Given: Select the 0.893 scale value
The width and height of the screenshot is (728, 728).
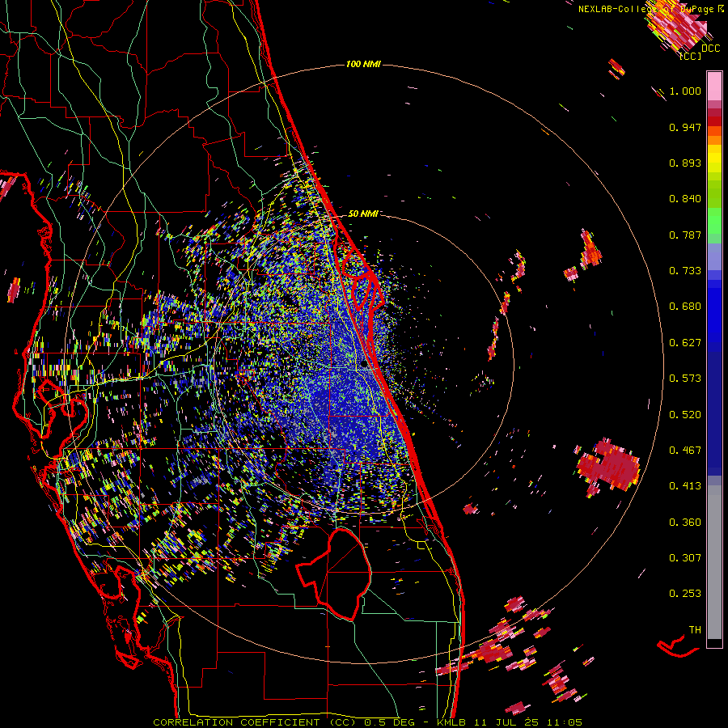Looking at the screenshot, I should point(685,163).
